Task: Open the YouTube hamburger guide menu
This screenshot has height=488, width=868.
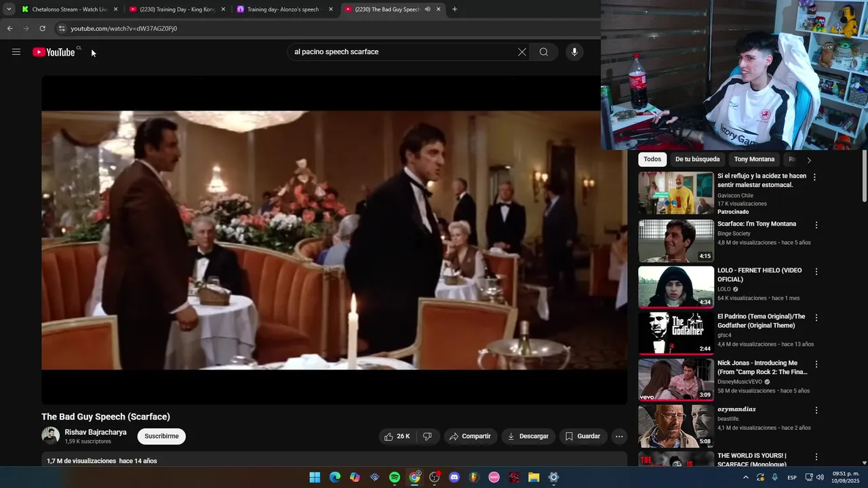Action: (16, 52)
